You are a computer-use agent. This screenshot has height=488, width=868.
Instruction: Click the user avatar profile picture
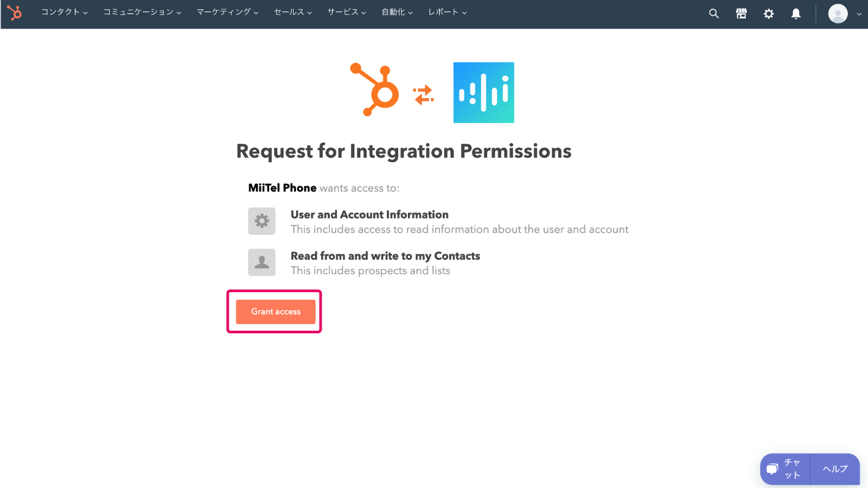click(838, 14)
